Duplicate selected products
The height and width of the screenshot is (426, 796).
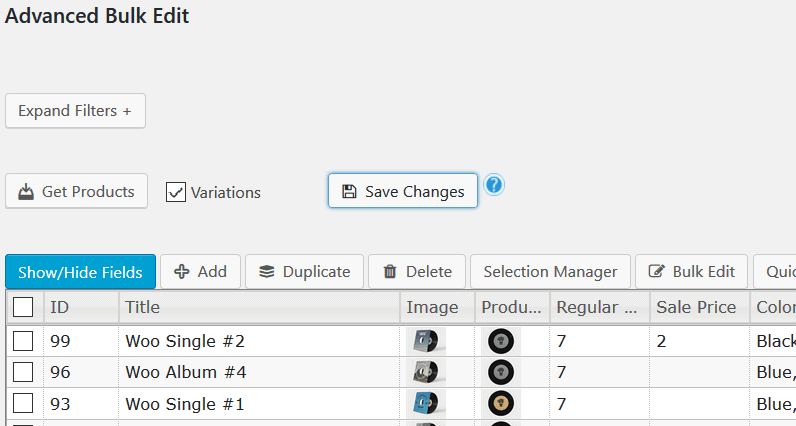tap(304, 272)
